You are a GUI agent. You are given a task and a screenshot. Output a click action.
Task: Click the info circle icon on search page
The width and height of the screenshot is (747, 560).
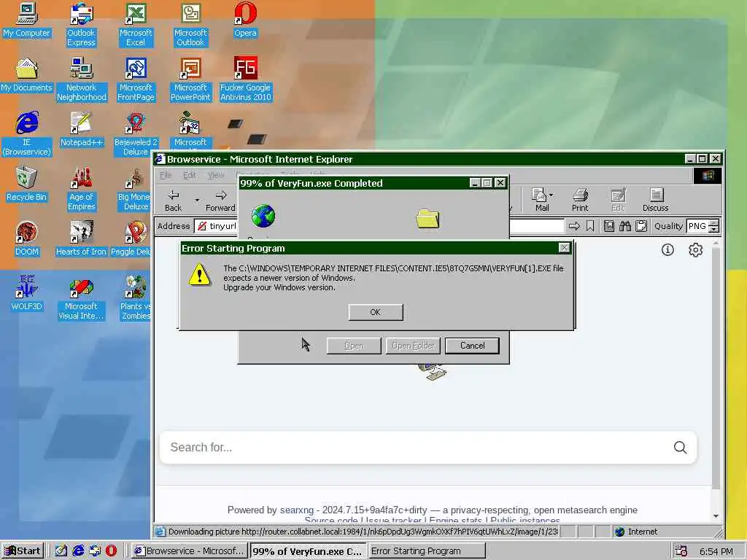(x=667, y=249)
